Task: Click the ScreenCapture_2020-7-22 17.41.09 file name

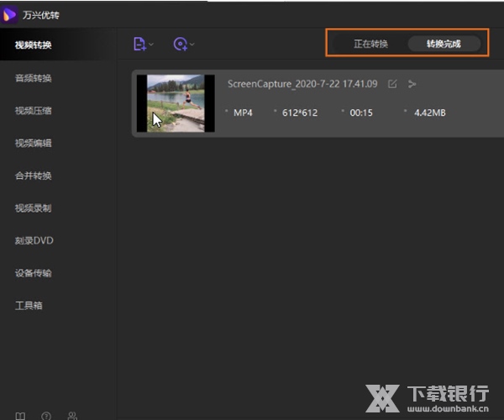Action: click(x=302, y=84)
